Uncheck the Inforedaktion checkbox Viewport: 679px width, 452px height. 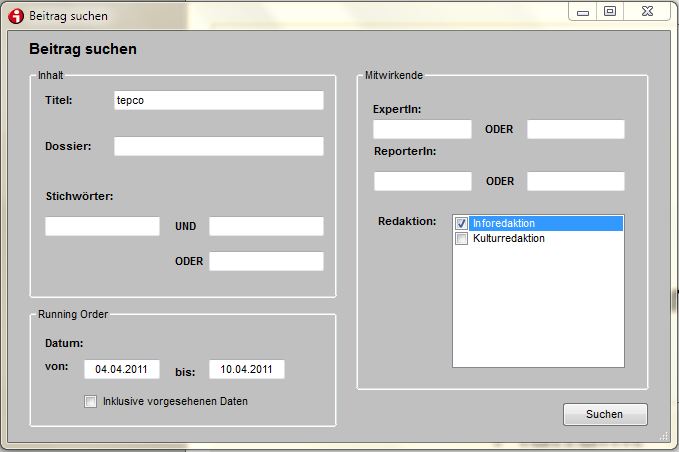coord(461,223)
